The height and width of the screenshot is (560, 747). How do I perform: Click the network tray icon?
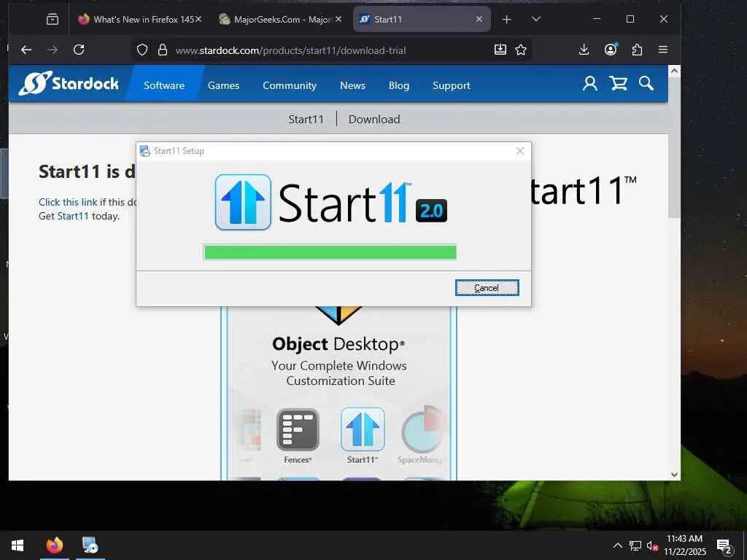coord(635,545)
